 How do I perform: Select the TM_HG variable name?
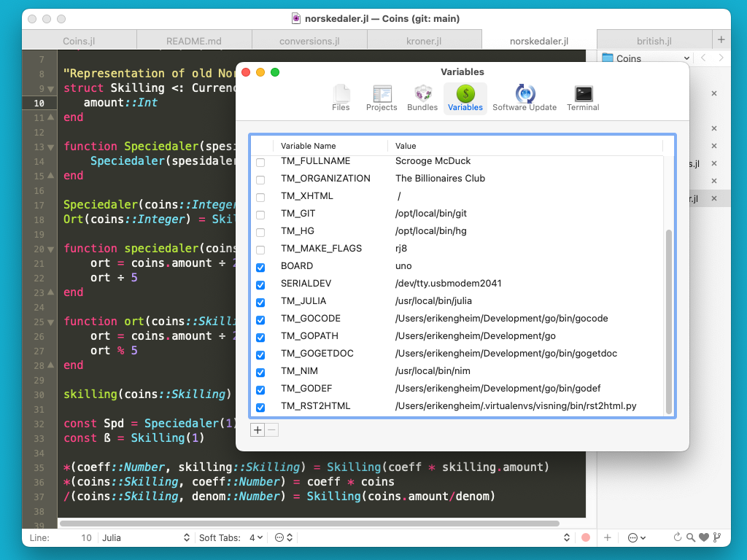coord(298,231)
